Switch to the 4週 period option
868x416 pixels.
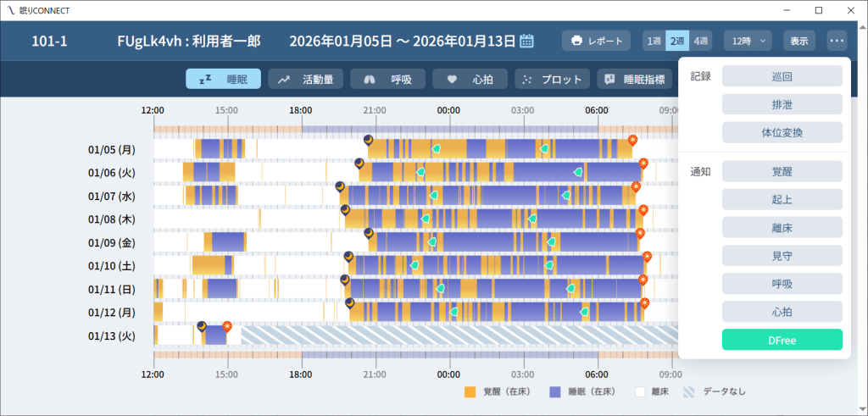point(701,41)
